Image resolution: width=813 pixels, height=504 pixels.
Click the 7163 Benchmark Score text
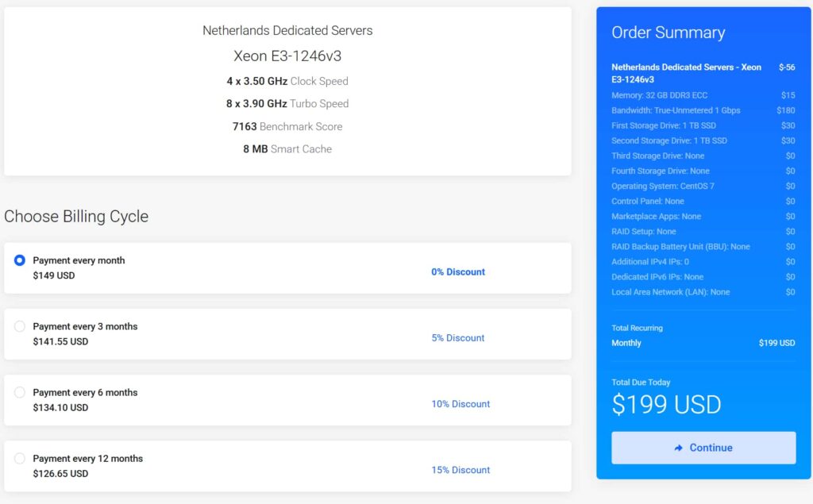tap(287, 126)
